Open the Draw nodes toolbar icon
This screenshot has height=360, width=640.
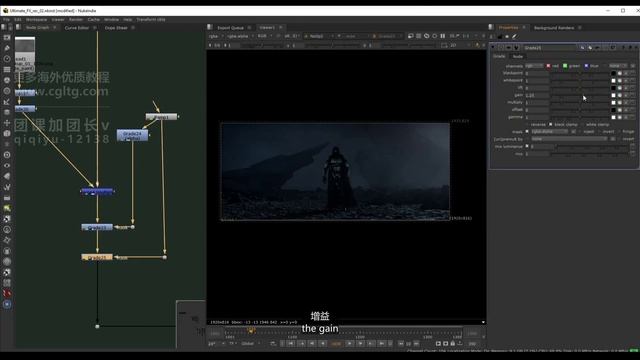pos(7,48)
